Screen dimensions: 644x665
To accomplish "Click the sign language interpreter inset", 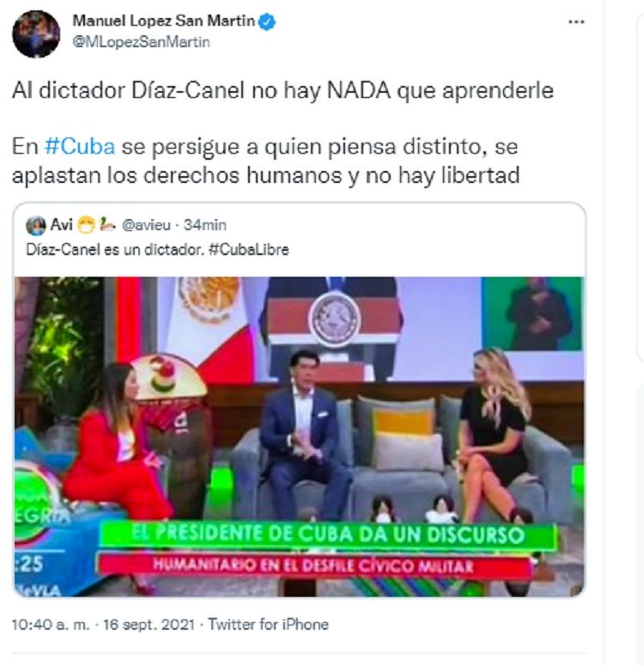I will 532,314.
